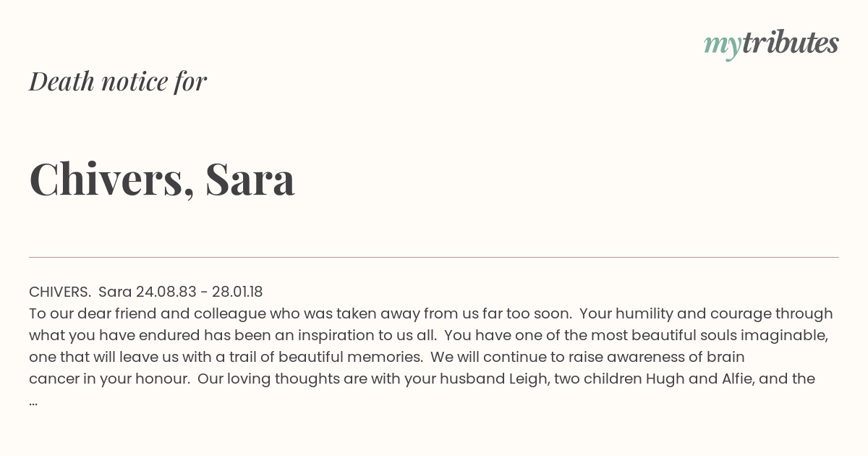Click the name "Hugh" in the notice

pyautogui.click(x=665, y=379)
